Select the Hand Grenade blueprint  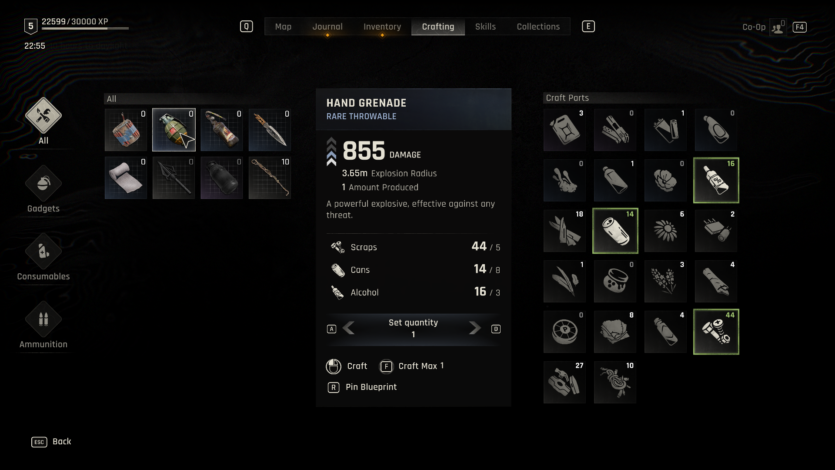point(174,130)
